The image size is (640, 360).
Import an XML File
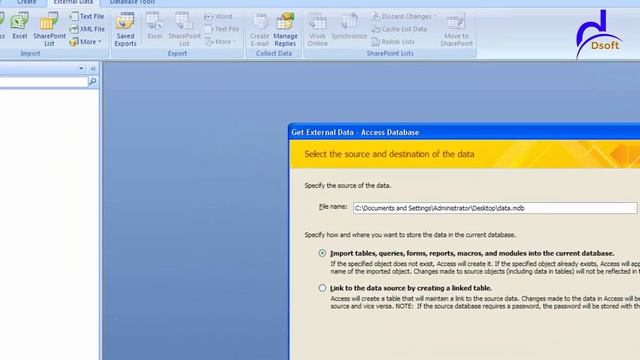(87, 29)
